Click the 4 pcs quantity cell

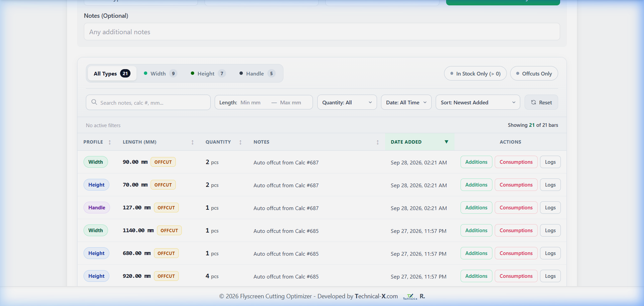pos(212,276)
